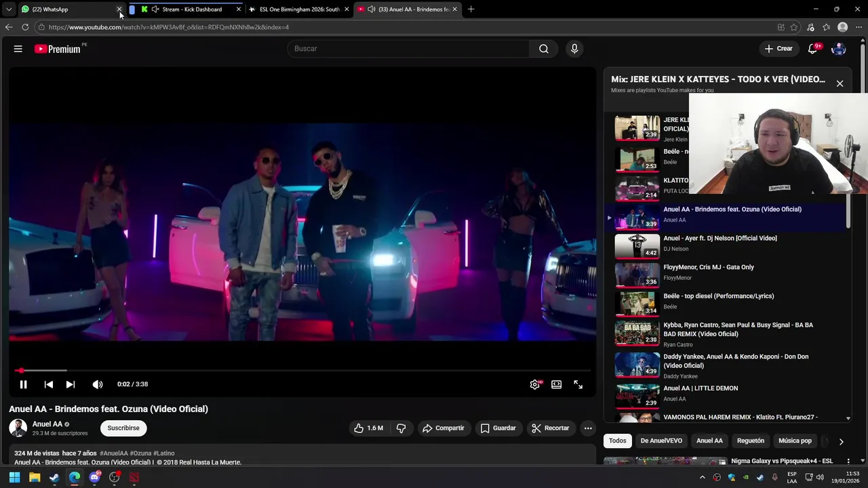868x488 pixels.
Task: Enter fullscreen mode on the player
Action: [x=578, y=384]
